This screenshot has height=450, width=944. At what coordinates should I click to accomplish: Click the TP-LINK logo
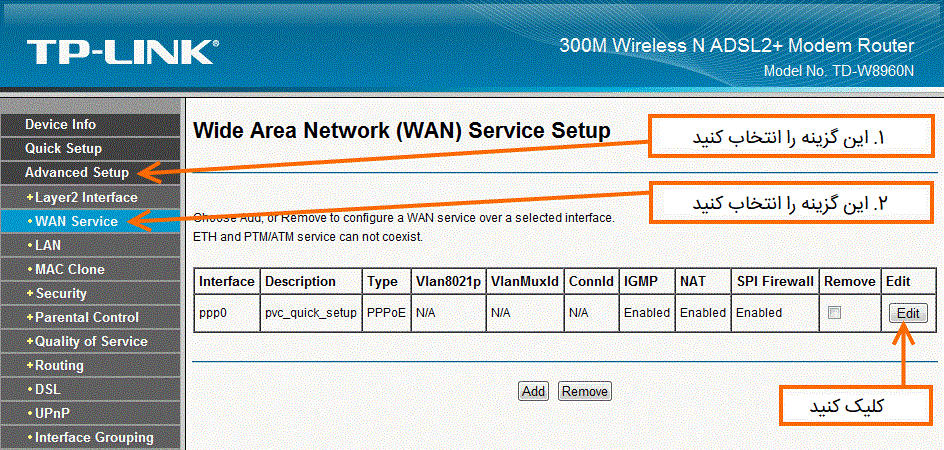tap(122, 52)
